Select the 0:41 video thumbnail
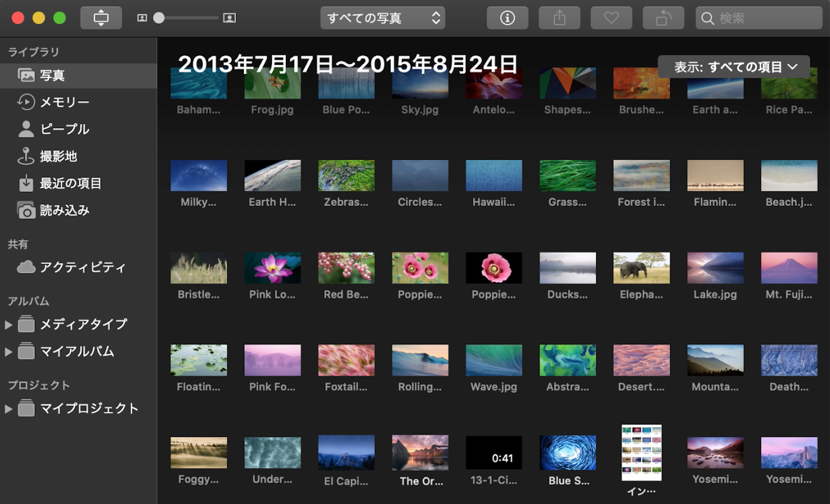The height and width of the screenshot is (504, 830). click(x=494, y=453)
